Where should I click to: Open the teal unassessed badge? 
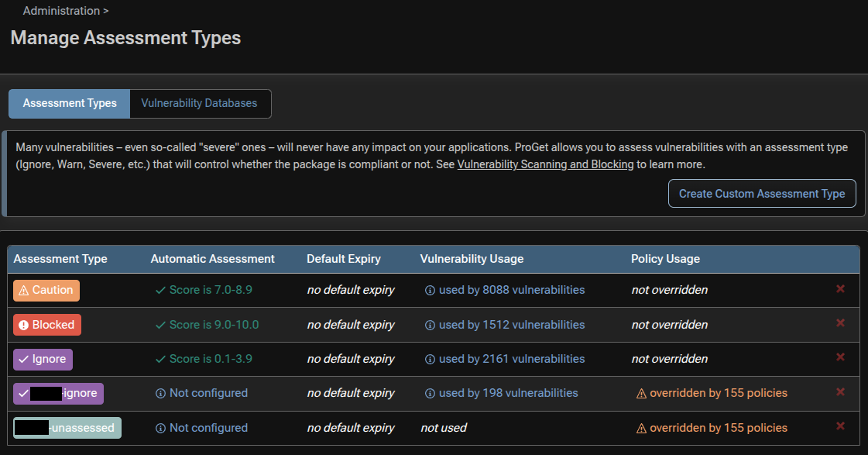click(67, 428)
